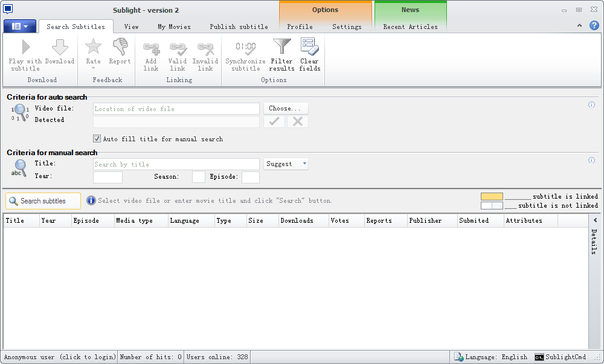The height and width of the screenshot is (364, 604).
Task: Open the My Movies tab
Action: (x=174, y=27)
